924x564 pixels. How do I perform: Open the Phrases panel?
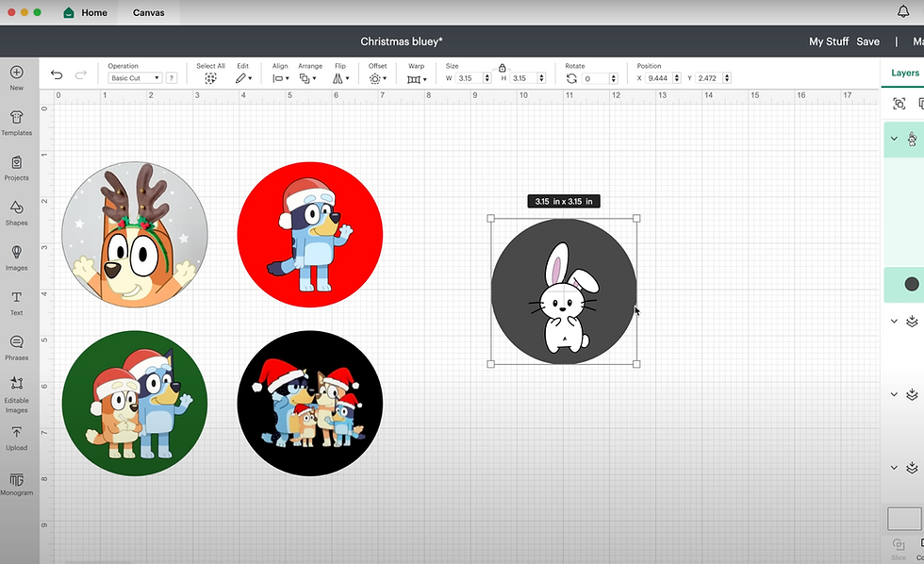pos(17,348)
